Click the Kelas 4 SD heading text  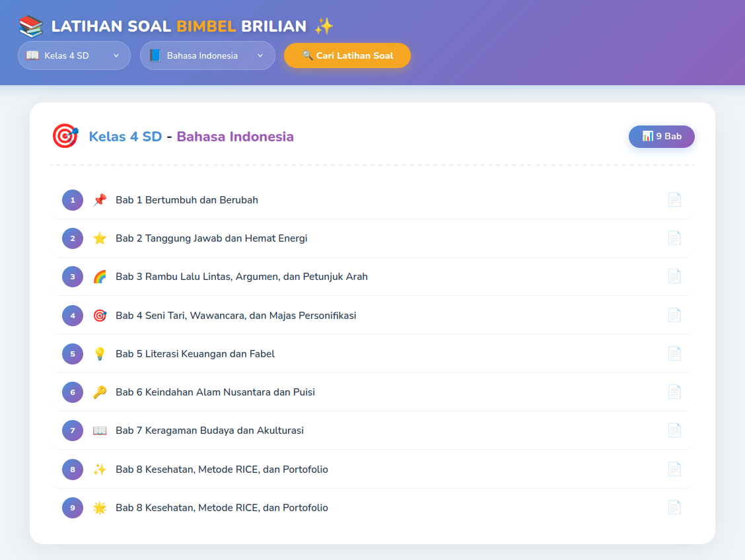tap(125, 137)
